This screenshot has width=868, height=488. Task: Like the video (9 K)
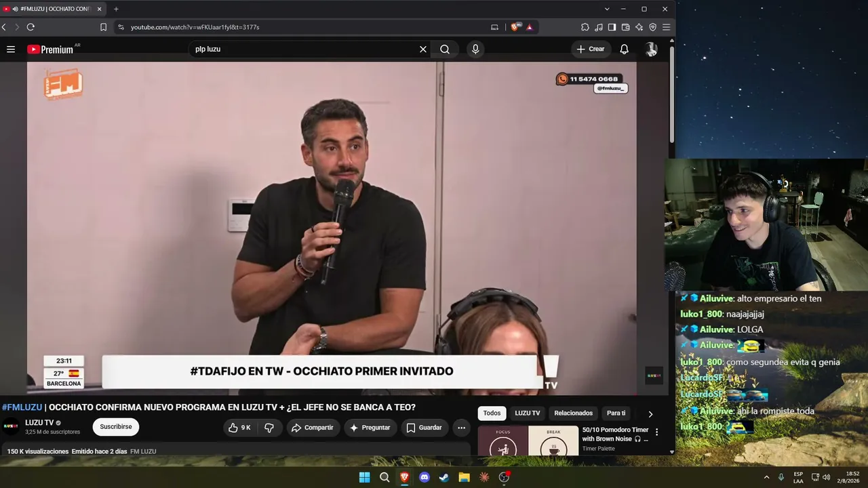coord(239,428)
